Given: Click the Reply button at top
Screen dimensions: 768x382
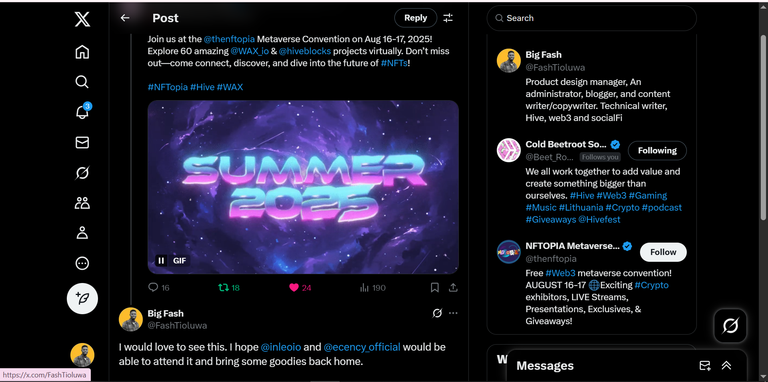Looking at the screenshot, I should coord(415,18).
